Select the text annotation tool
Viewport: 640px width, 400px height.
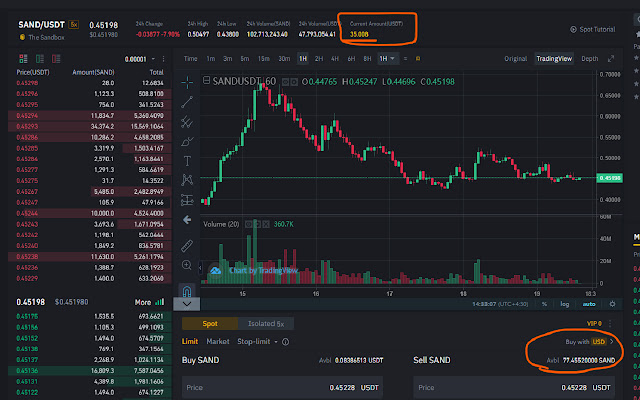pyautogui.click(x=187, y=161)
